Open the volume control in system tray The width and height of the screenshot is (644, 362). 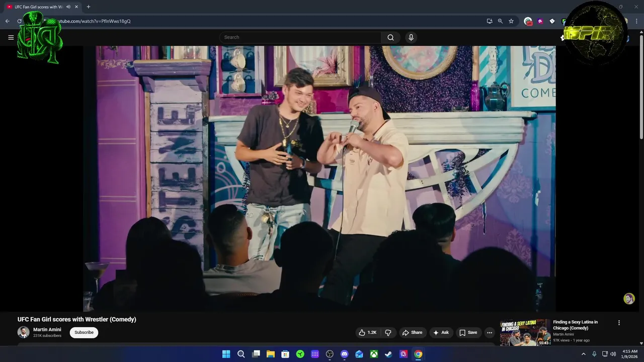click(613, 354)
